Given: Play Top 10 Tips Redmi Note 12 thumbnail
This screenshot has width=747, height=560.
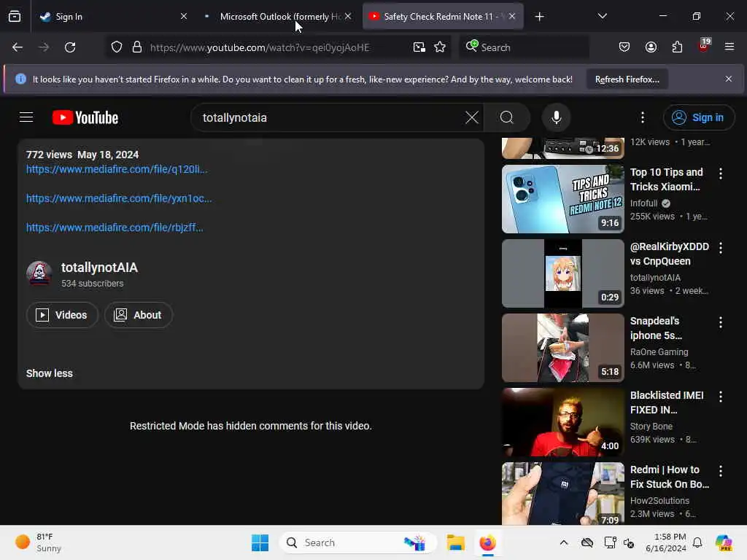Looking at the screenshot, I should 562,199.
